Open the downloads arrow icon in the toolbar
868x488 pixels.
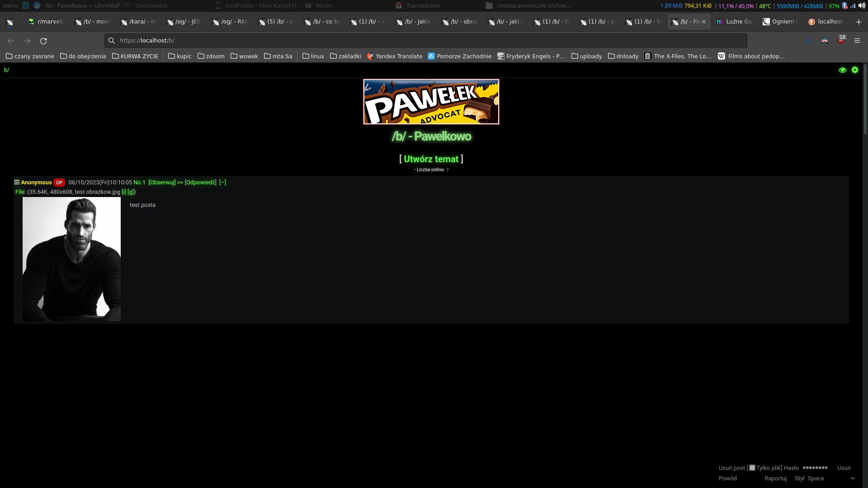click(808, 41)
